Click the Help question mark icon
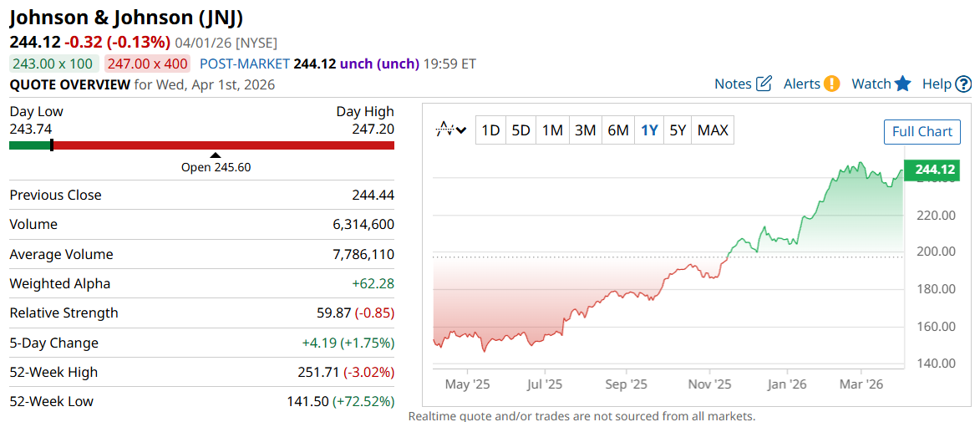980x422 pixels. [x=963, y=84]
